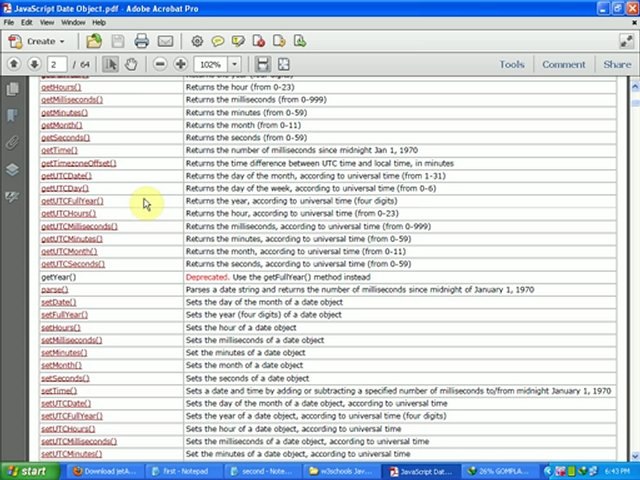Image resolution: width=640 pixels, height=480 pixels.
Task: Open the w3schools folder taskbar item
Action: tap(340, 471)
